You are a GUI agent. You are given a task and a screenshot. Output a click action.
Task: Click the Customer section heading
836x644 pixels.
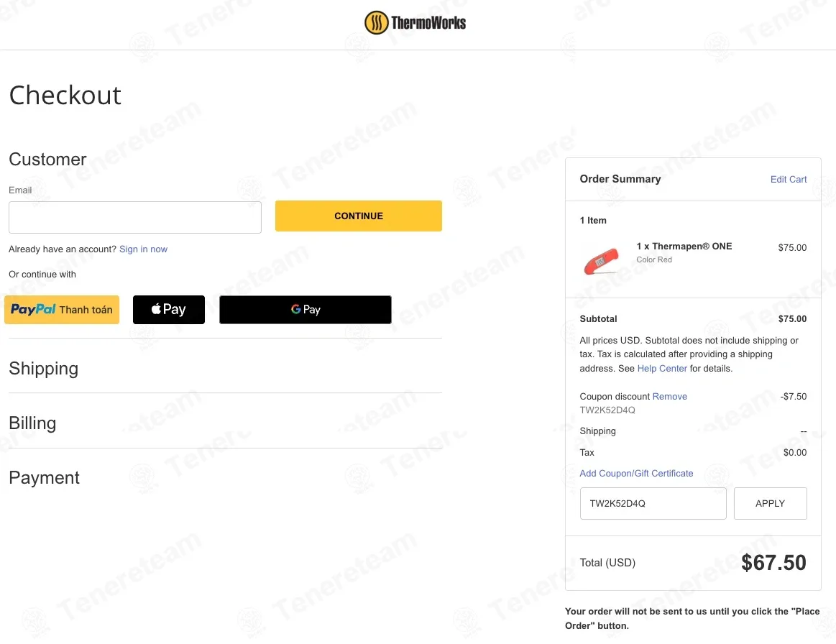47,159
